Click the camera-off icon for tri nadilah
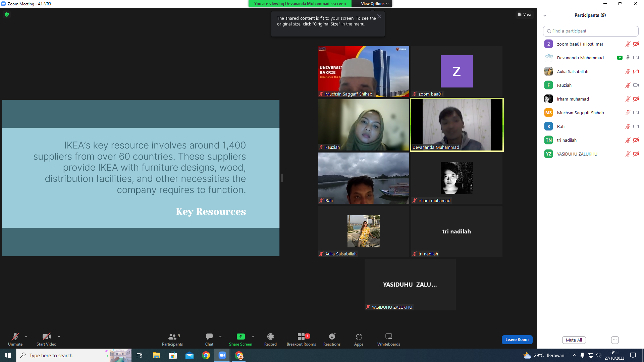This screenshot has width=644, height=362. click(636, 140)
